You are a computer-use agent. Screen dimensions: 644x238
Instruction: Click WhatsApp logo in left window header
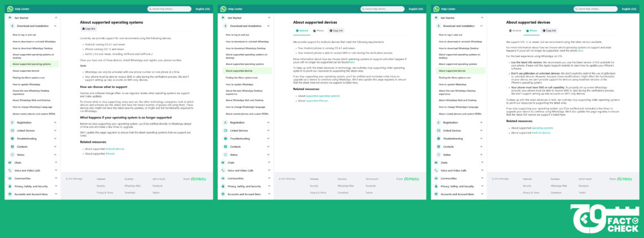[x=10, y=8]
